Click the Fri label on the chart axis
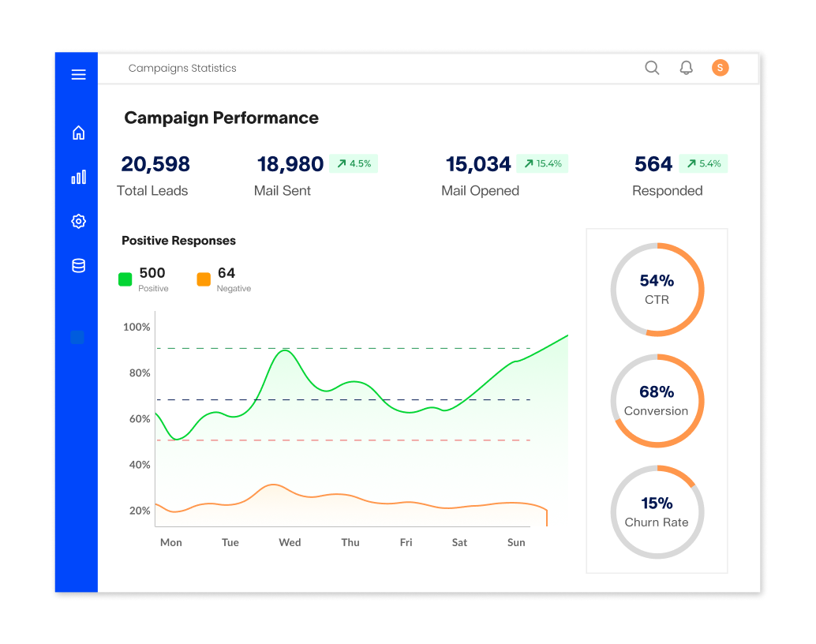816x644 pixels. (406, 542)
